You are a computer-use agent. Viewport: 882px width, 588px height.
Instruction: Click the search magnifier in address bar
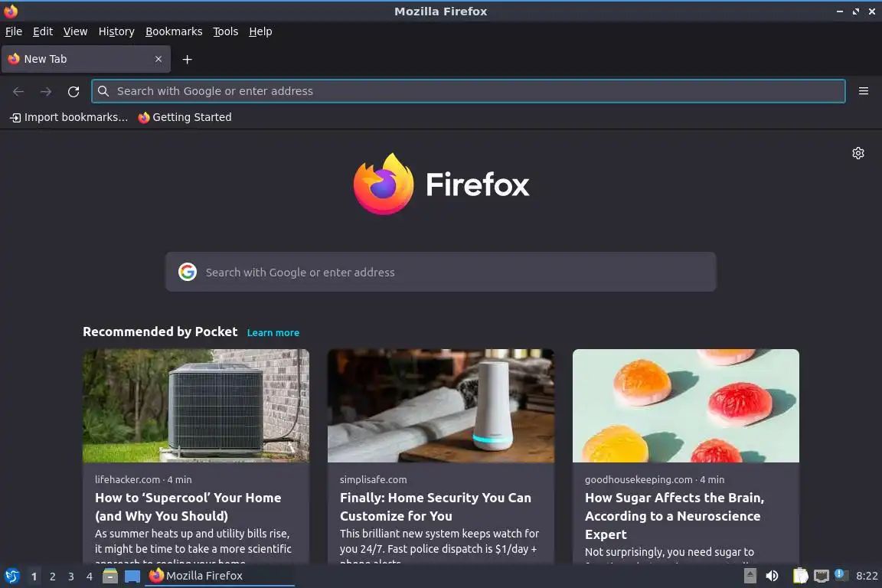point(103,91)
